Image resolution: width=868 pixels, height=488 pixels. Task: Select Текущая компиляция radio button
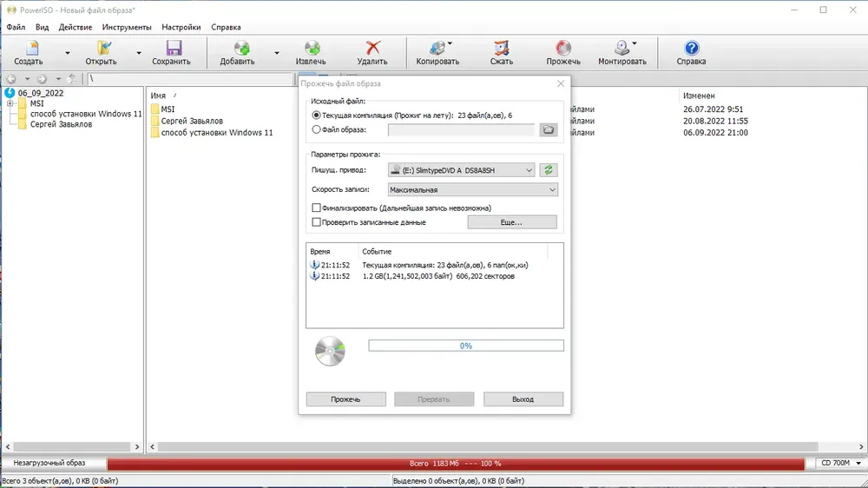tap(316, 115)
